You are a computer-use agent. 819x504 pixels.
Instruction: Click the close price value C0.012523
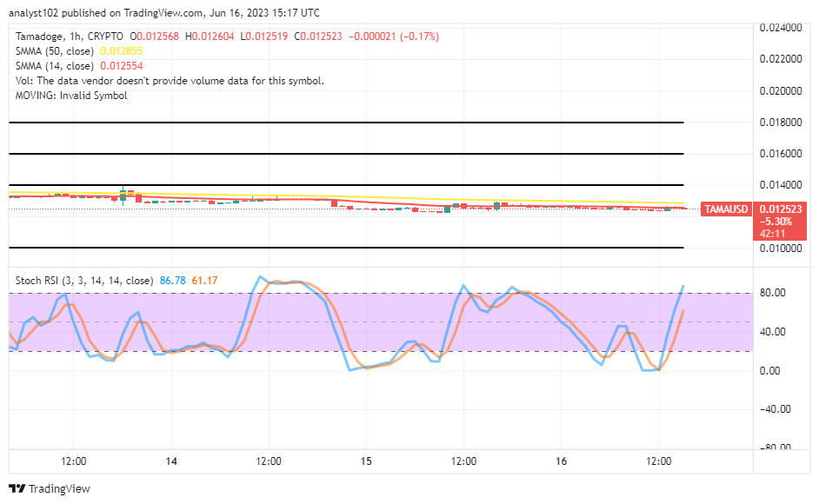tap(318, 36)
